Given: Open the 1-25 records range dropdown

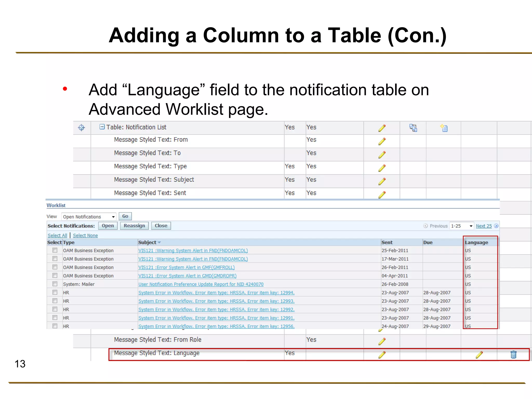Looking at the screenshot, I should [462, 226].
